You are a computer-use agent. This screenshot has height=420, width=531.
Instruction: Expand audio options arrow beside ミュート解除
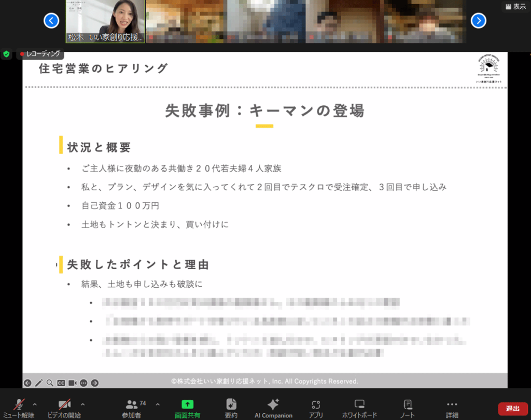[x=35, y=404]
